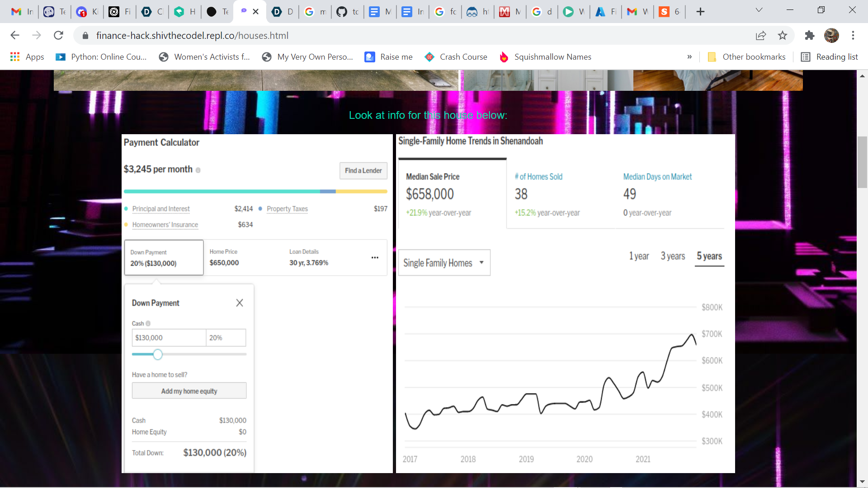Click the Find a Lender button
This screenshot has height=488, width=868.
(x=363, y=170)
